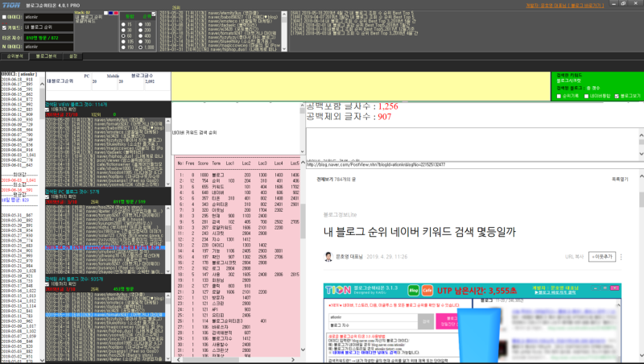The image size is (644, 364).
Task: Click right arrow of pink table horizontal scrollbar
Action: pyautogui.click(x=293, y=359)
